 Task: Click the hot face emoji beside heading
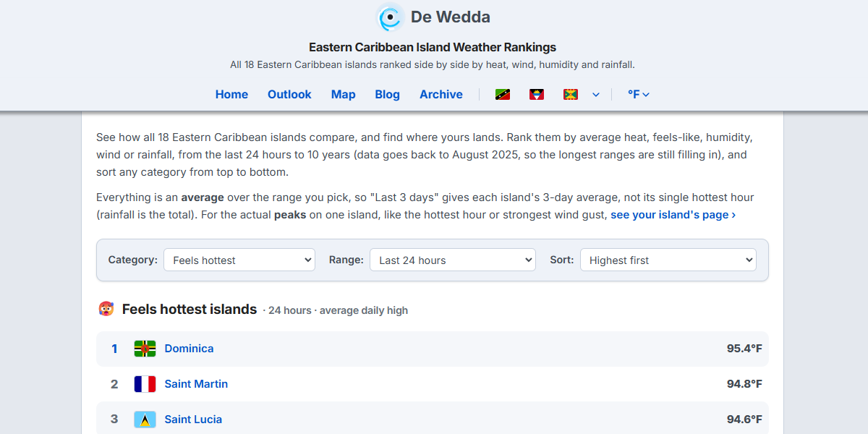(x=106, y=310)
